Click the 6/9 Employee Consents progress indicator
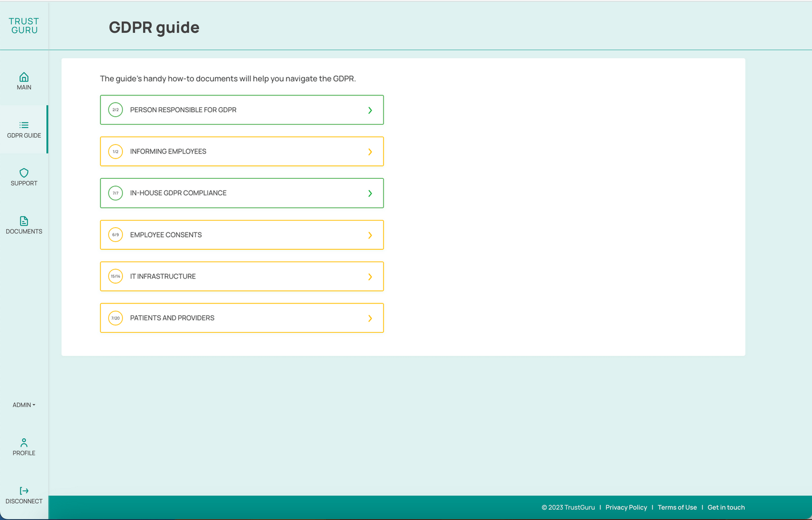This screenshot has width=812, height=520. 116,235
